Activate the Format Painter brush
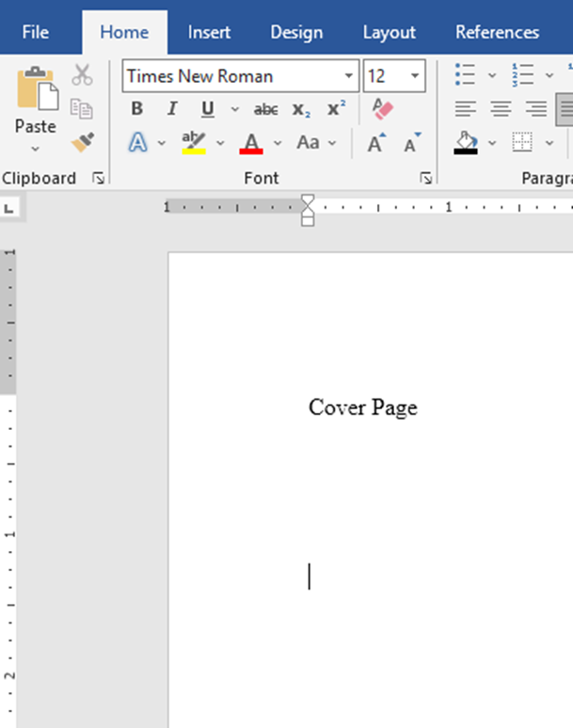 82,143
